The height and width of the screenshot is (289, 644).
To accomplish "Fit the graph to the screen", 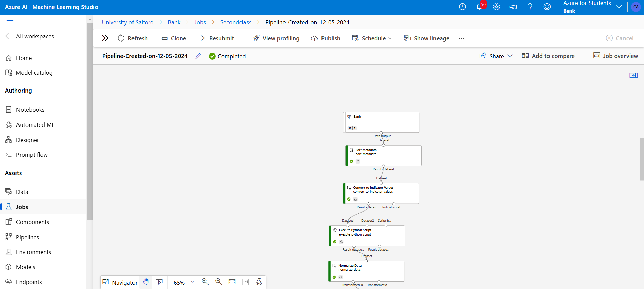I will tap(232, 282).
